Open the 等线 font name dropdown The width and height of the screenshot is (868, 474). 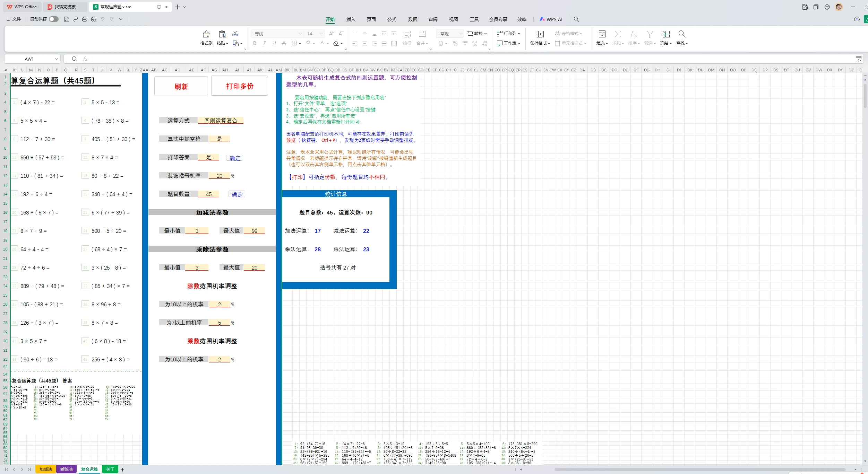[300, 33]
